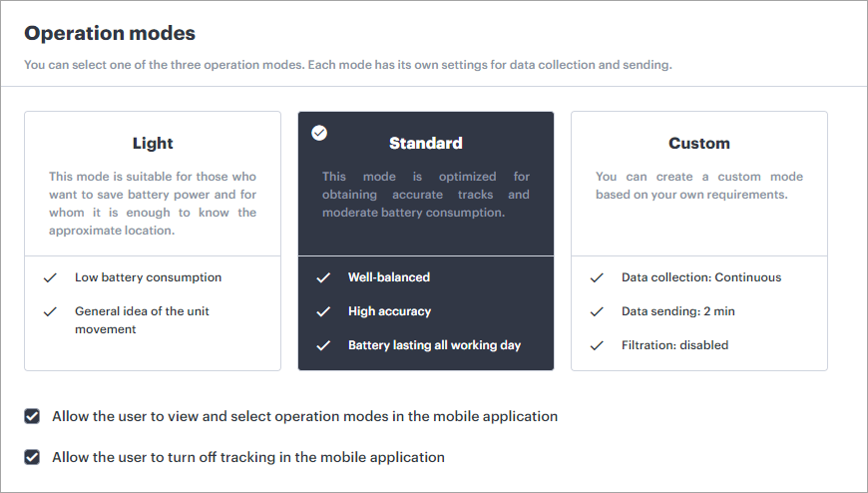Click the Operation modes heading
Viewport: 868px width, 493px height.
[110, 33]
